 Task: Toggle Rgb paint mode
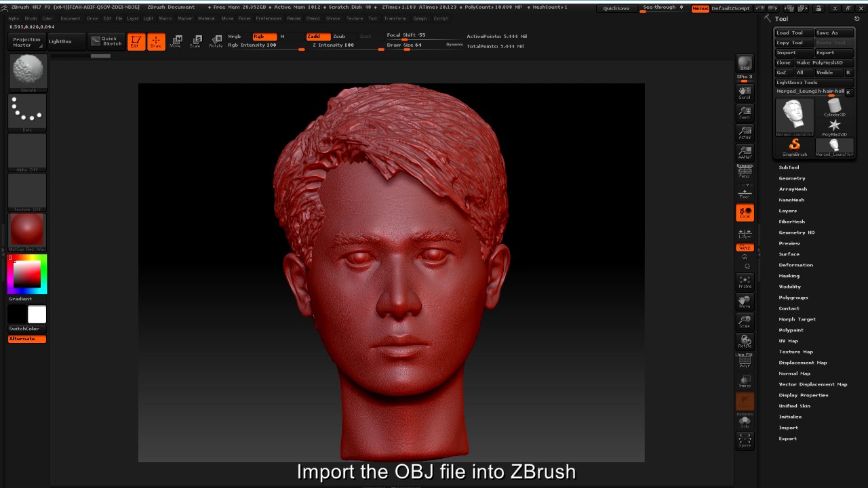pos(264,36)
